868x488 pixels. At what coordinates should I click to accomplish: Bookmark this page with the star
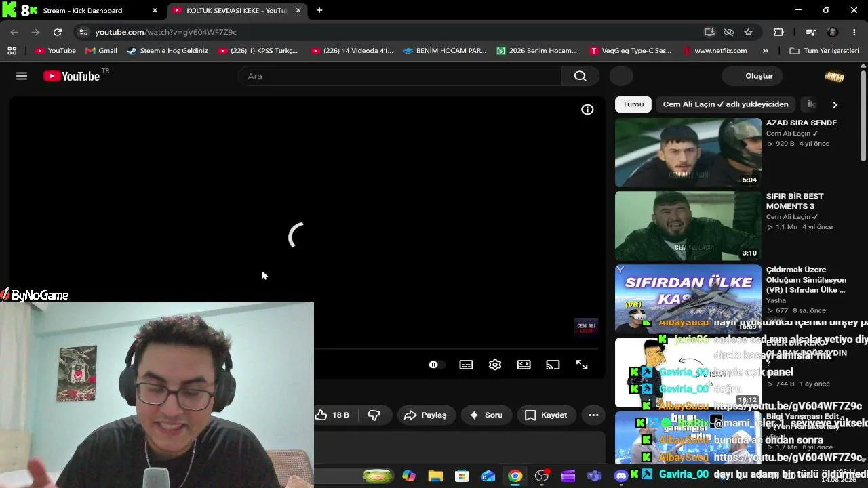pos(748,32)
